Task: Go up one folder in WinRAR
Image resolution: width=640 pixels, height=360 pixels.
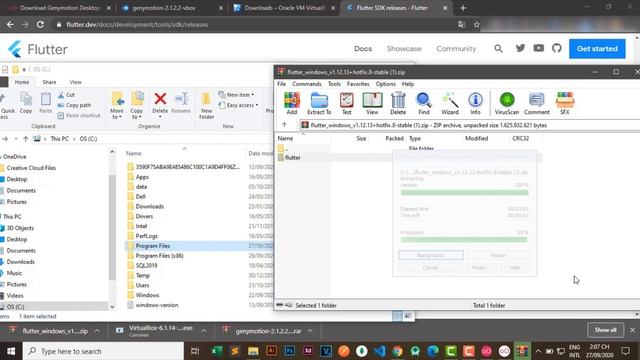Action: 284,125
